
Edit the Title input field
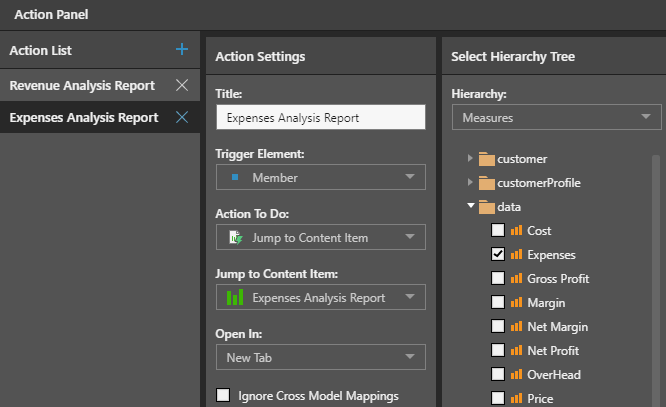(321, 117)
